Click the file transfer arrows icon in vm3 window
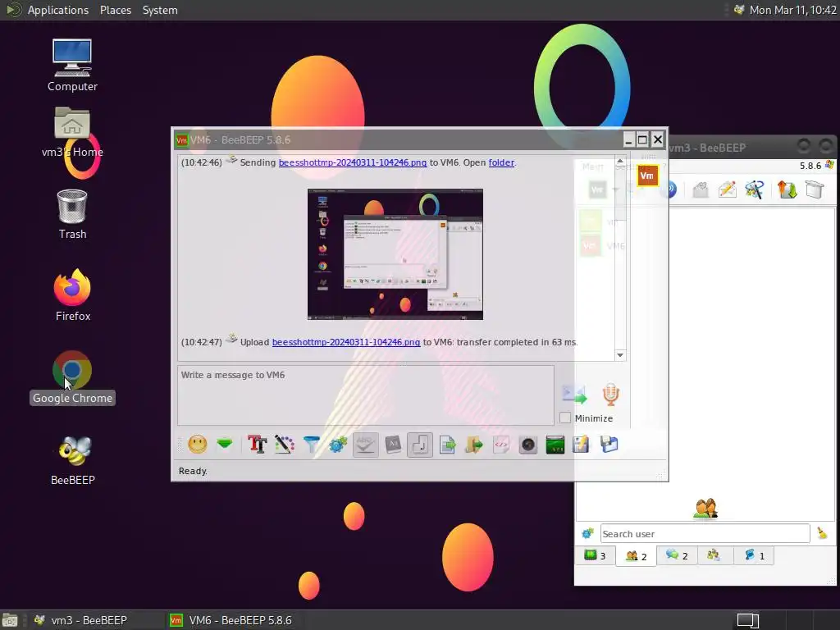 tap(787, 189)
